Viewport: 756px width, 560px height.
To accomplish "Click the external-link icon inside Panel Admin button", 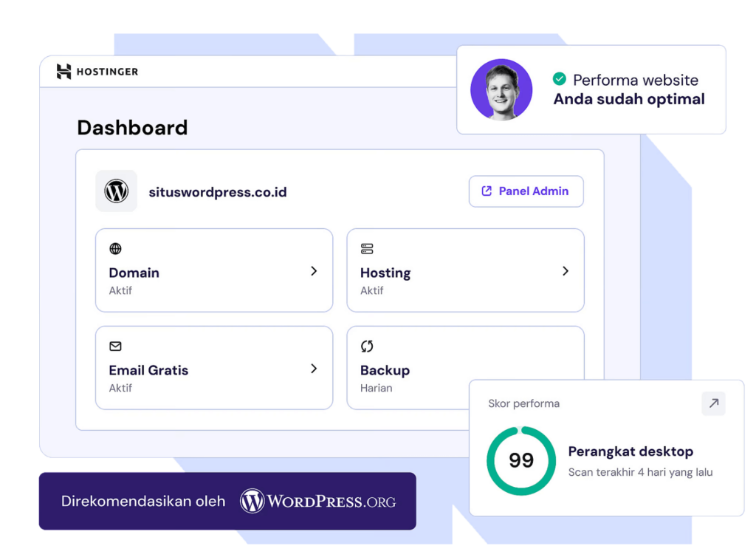I will (487, 191).
